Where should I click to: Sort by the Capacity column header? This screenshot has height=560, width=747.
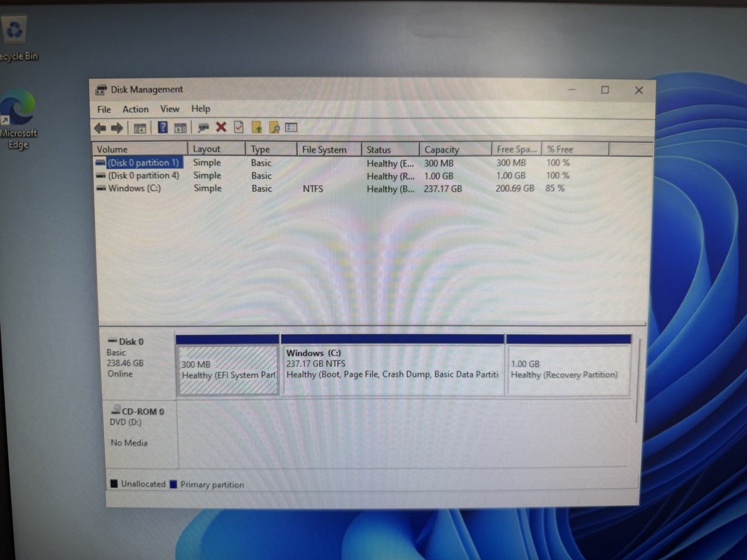[456, 149]
